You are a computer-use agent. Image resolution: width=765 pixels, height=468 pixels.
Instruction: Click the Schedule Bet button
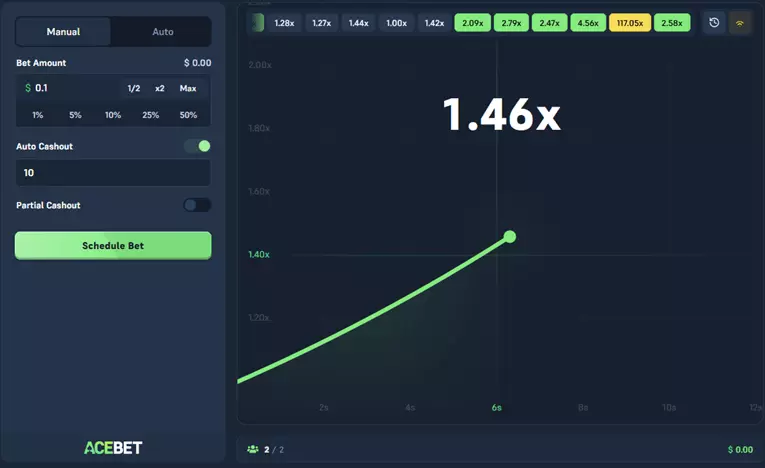[113, 245]
